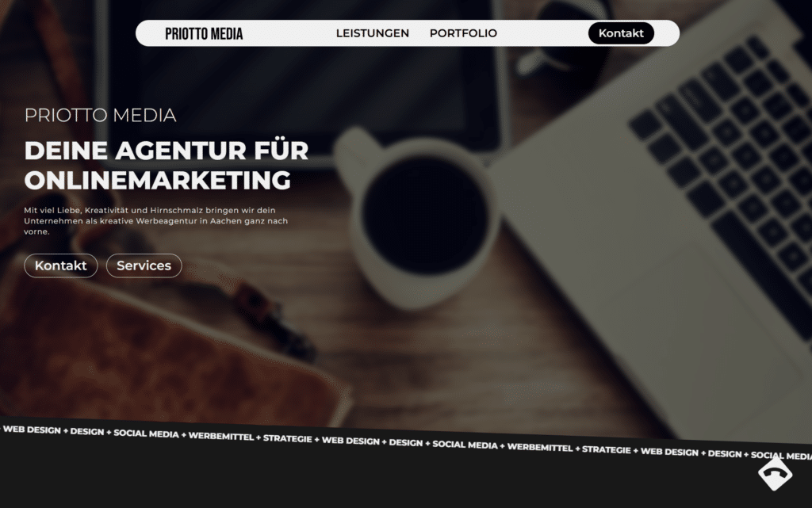Click the thin Priotto Media subtitle above the heading
This screenshot has width=812, height=508.
[101, 116]
